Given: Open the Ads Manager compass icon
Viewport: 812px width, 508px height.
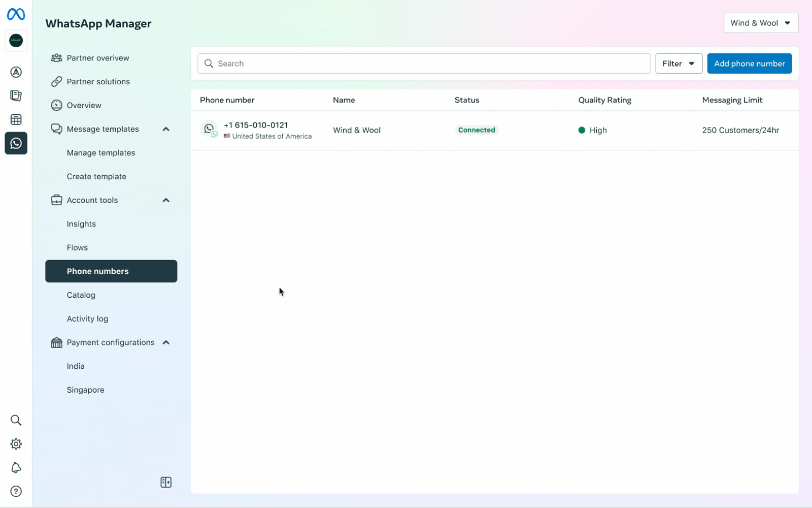Looking at the screenshot, I should (16, 72).
